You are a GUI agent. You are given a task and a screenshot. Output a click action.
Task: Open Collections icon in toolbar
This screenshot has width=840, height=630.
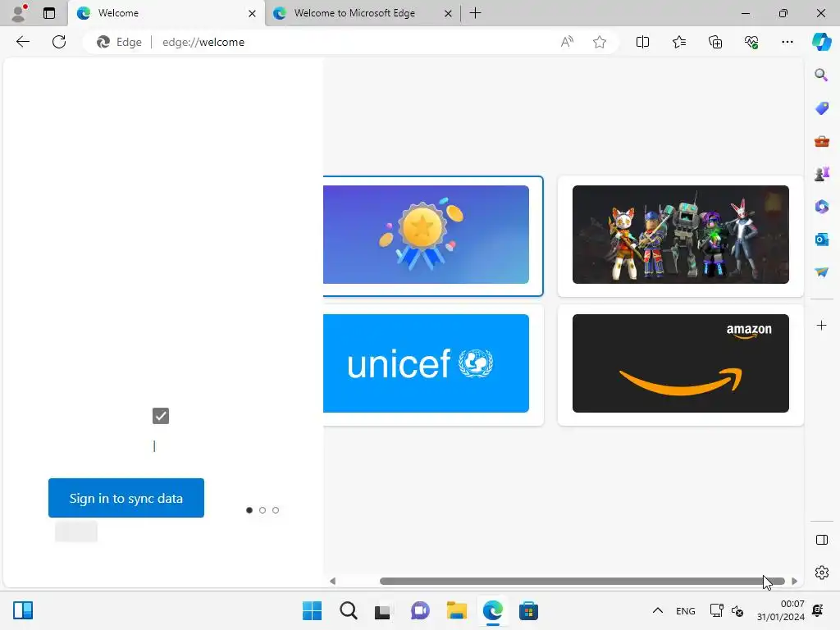click(x=715, y=42)
